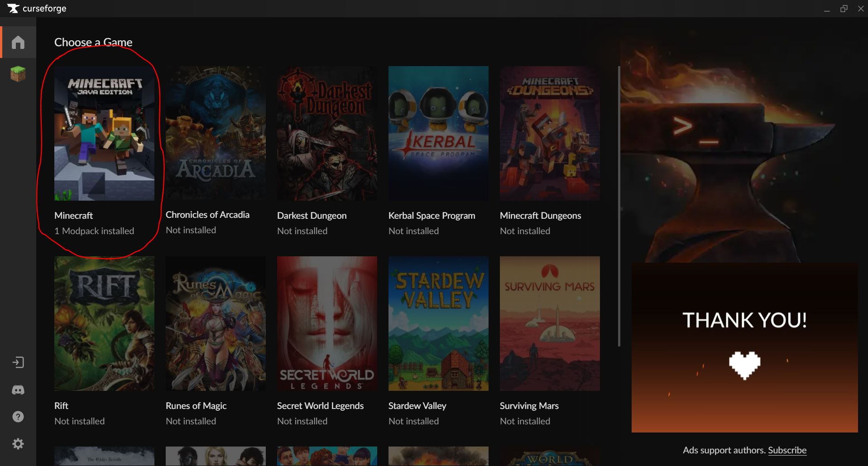
Task: Close the CurseForge window
Action: [861, 9]
